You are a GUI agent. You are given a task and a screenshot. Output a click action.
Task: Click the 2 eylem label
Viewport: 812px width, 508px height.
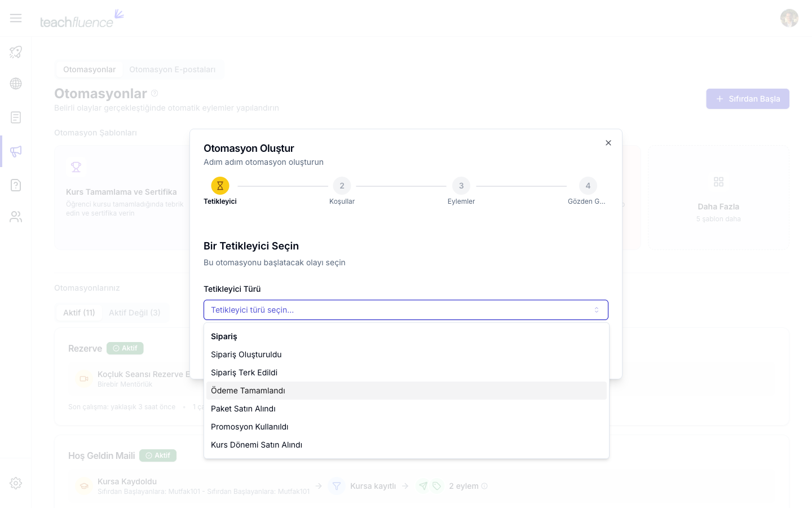pos(464,486)
